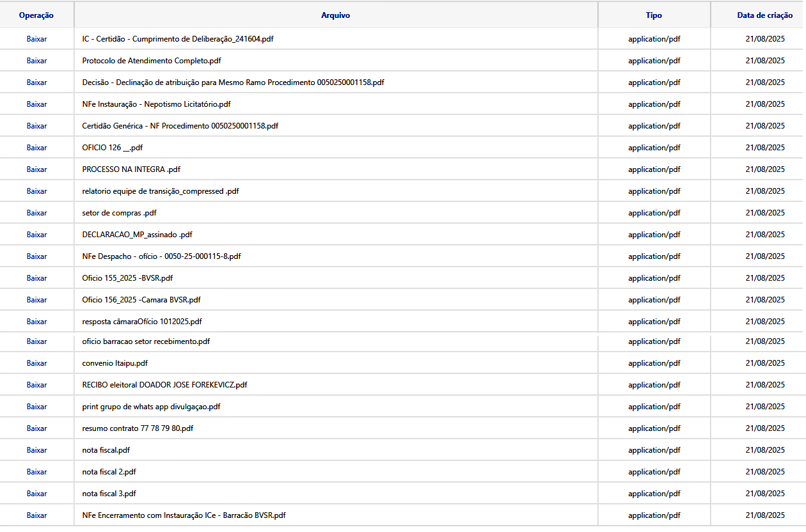
Task: Baixar the convenio Itaipu.pdf file
Action: (x=36, y=363)
